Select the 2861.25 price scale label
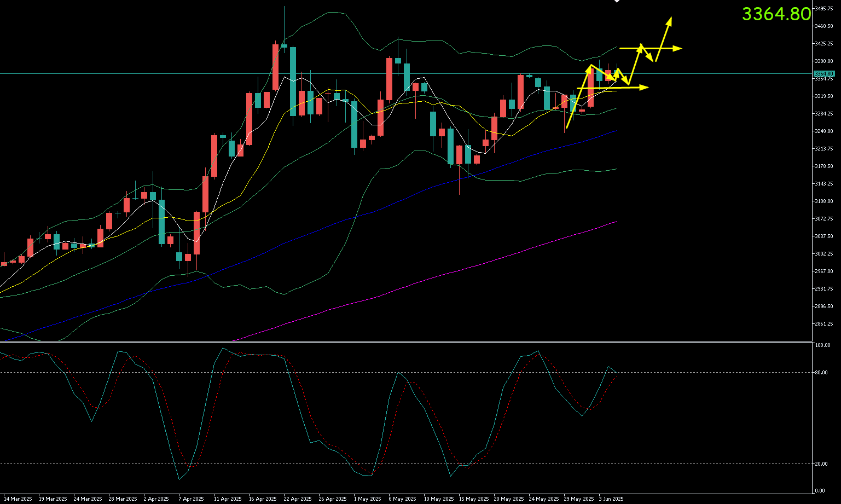Screen dimensions: 841x504 pyautogui.click(x=824, y=324)
